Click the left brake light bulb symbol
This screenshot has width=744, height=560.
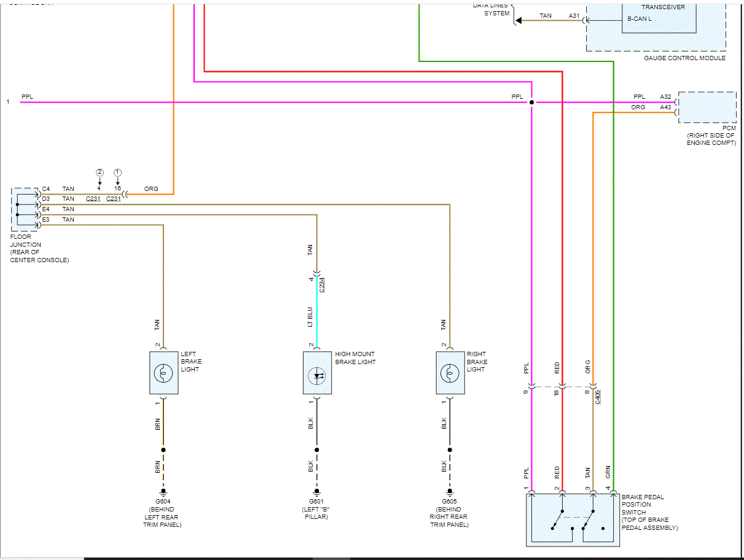click(164, 373)
